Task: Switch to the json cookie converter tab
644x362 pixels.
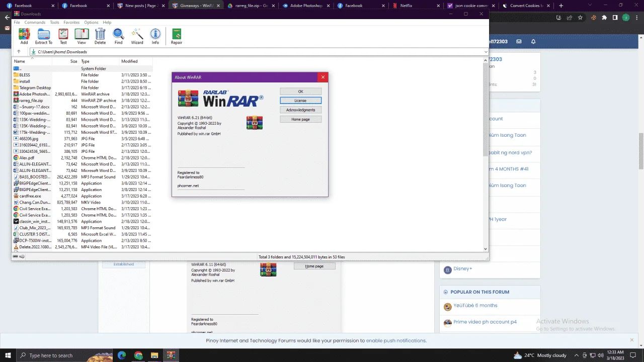Action: tap(470, 6)
